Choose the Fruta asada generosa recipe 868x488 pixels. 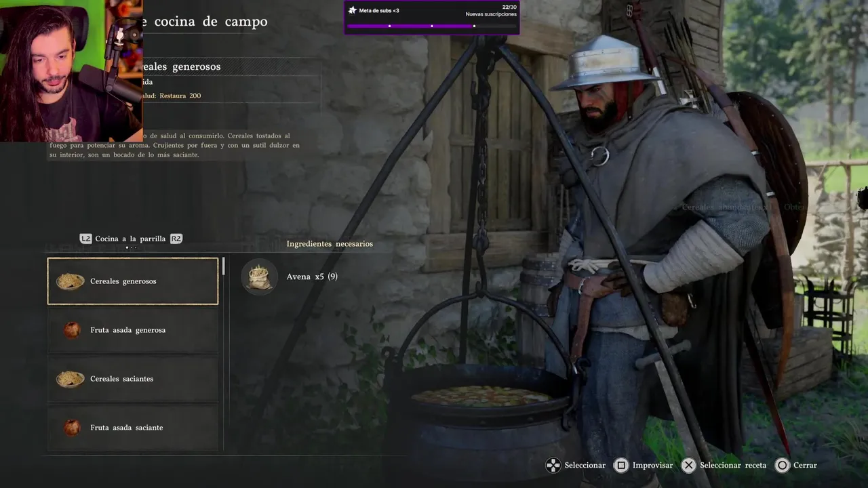coord(133,330)
